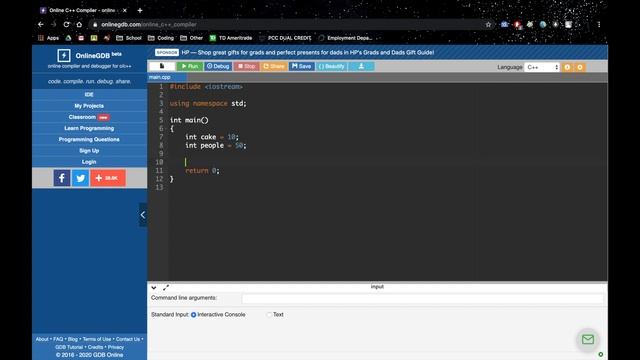Reload the page with refresh icon

[x=66, y=24]
